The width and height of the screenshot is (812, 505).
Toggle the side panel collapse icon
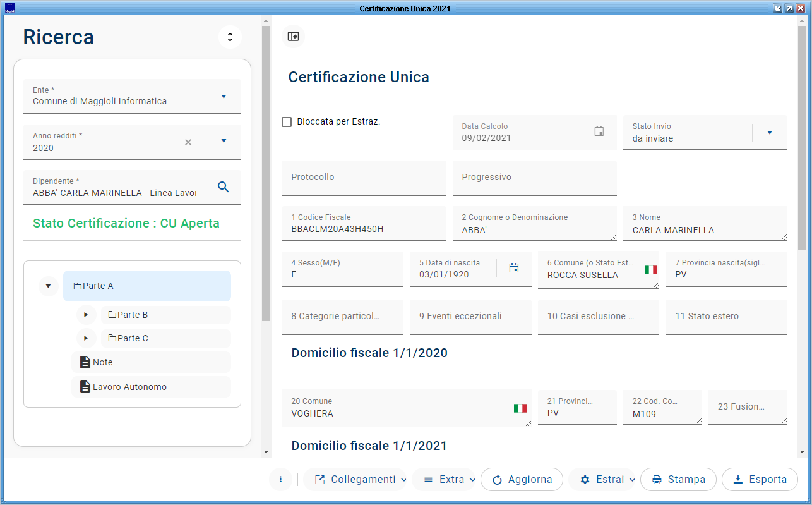click(x=293, y=37)
